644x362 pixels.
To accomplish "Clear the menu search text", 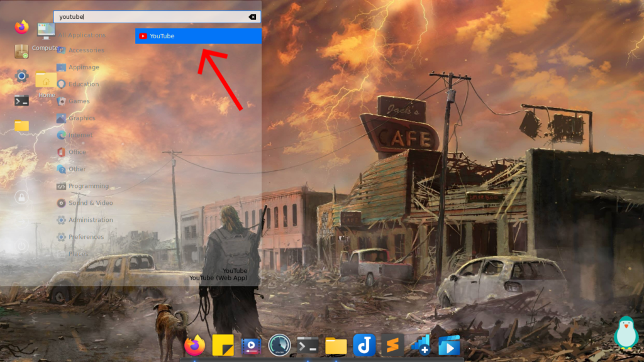I will (x=252, y=17).
